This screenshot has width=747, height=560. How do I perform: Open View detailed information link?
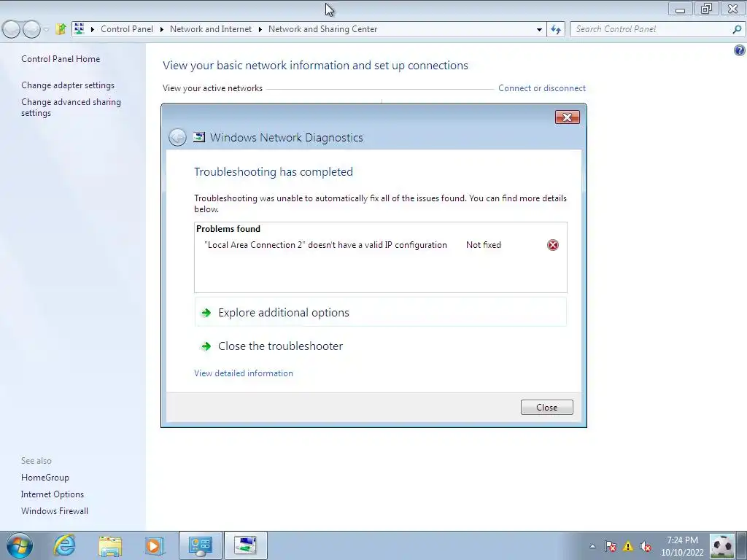244,373
